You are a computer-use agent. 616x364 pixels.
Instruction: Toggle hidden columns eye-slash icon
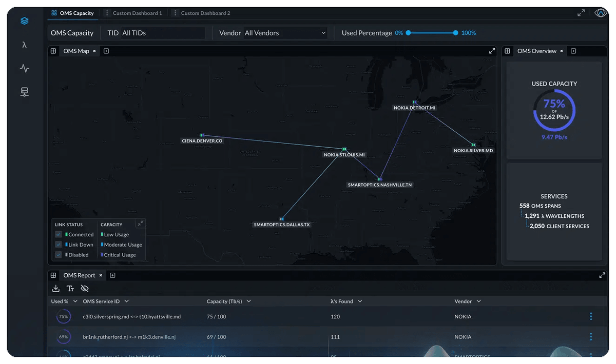[85, 289]
